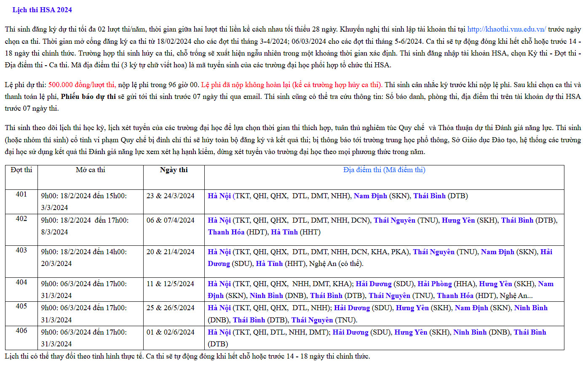Open 'Hải Phòng' link in round 404
588x367 pixels.
pyautogui.click(x=435, y=284)
